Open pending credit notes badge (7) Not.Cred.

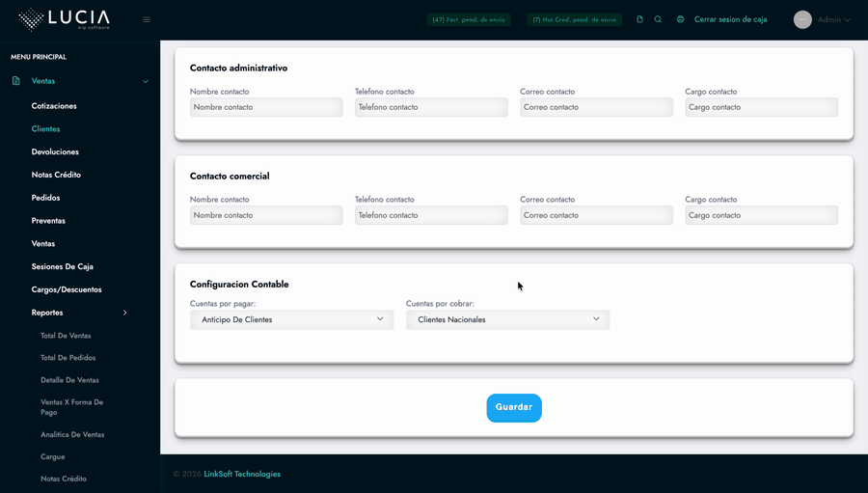575,20
